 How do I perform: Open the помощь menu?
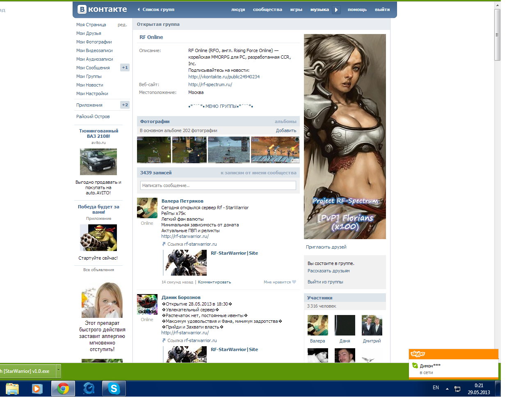pyautogui.click(x=357, y=9)
